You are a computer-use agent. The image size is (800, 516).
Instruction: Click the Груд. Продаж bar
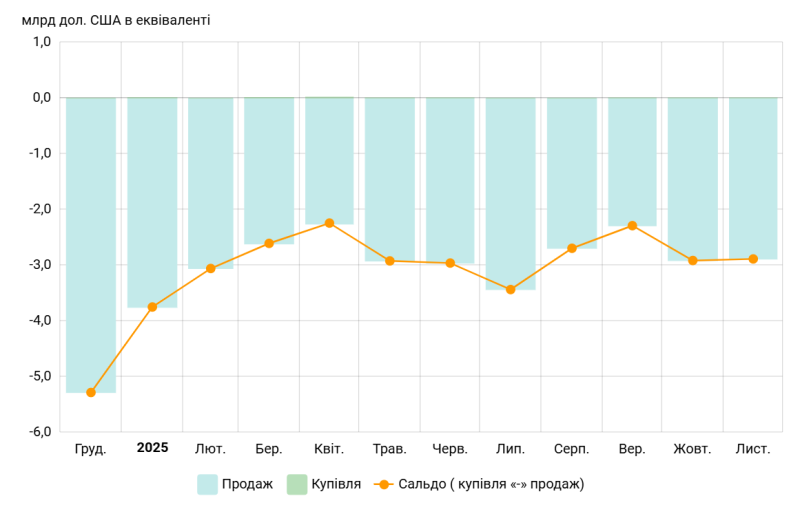click(91, 245)
